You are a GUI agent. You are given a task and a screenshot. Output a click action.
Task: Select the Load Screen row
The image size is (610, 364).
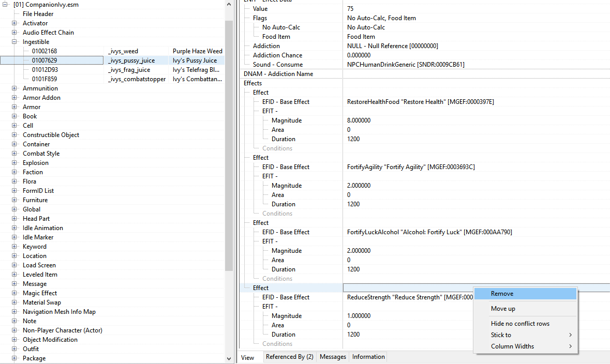click(39, 265)
